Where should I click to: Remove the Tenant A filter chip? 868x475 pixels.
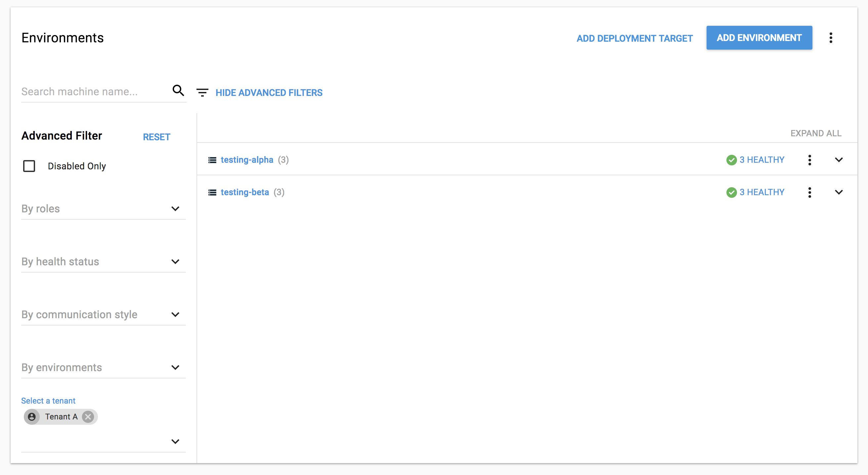coord(88,416)
